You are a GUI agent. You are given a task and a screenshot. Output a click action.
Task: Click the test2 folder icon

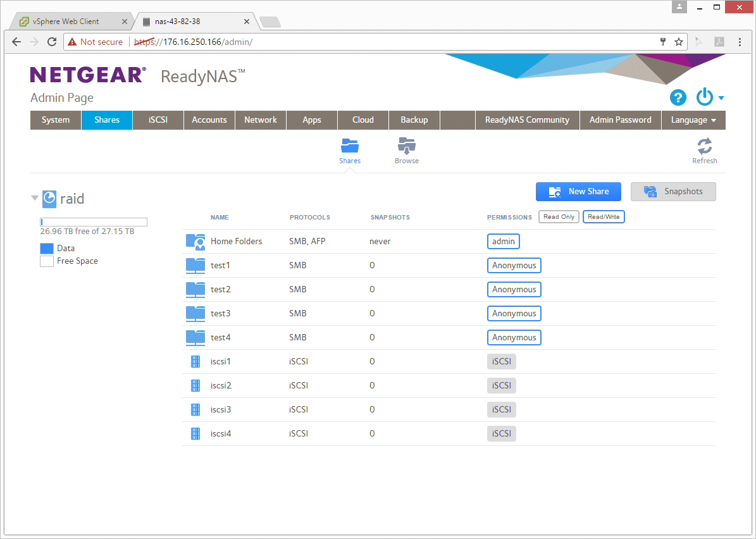pyautogui.click(x=195, y=290)
